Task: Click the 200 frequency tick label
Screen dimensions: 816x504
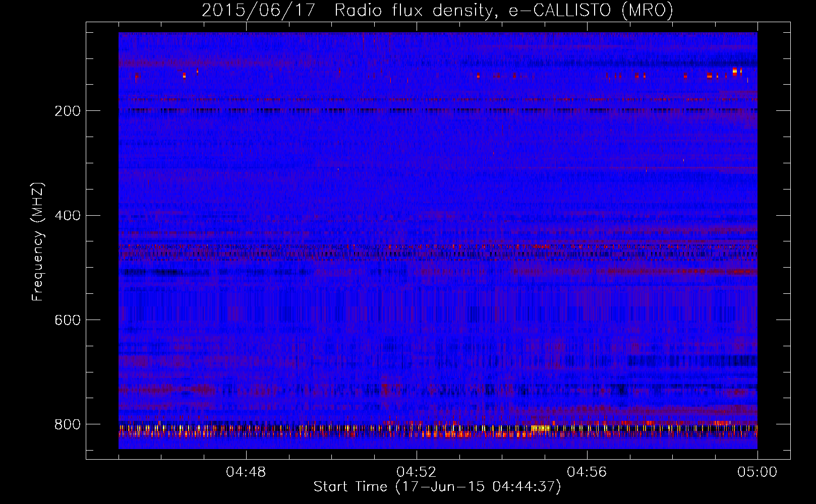Action: coord(68,111)
